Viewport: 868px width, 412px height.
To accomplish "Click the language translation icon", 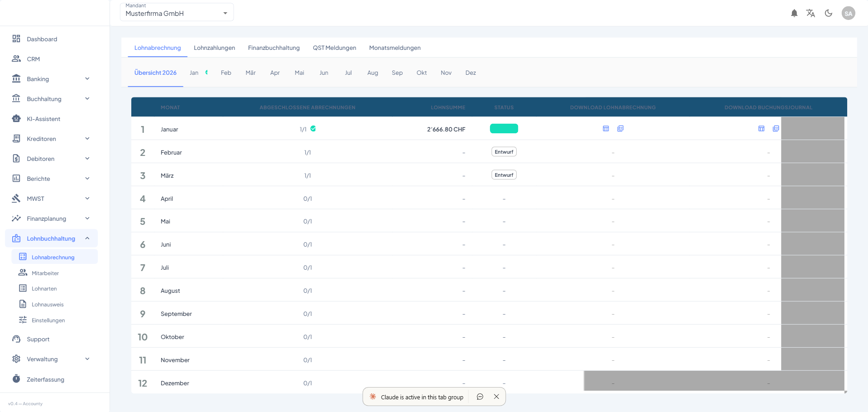I will [810, 14].
